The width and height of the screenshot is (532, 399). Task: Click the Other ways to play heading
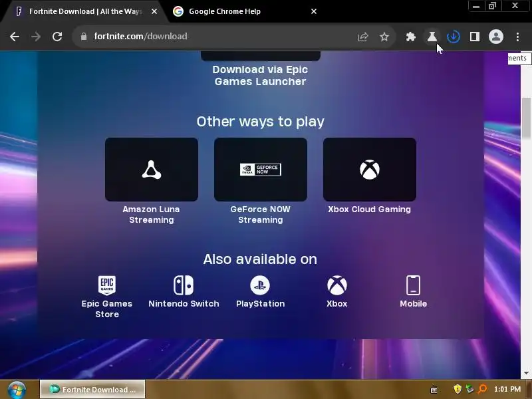point(260,122)
